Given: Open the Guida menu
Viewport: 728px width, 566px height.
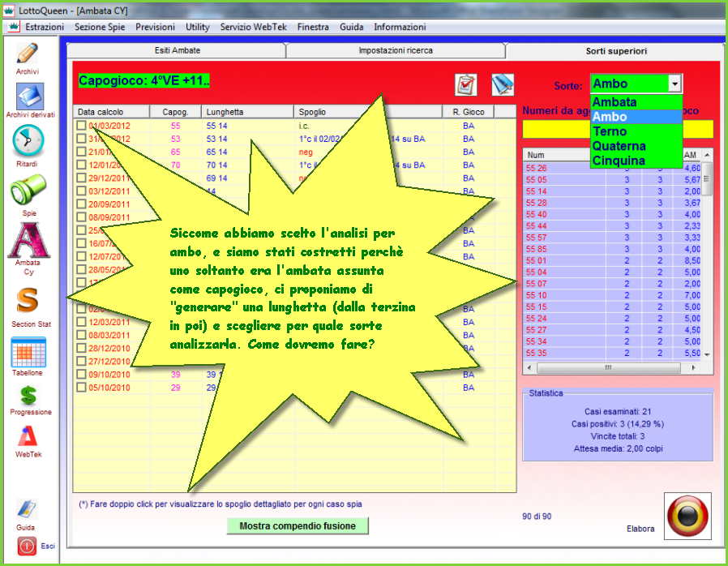Looking at the screenshot, I should point(352,27).
